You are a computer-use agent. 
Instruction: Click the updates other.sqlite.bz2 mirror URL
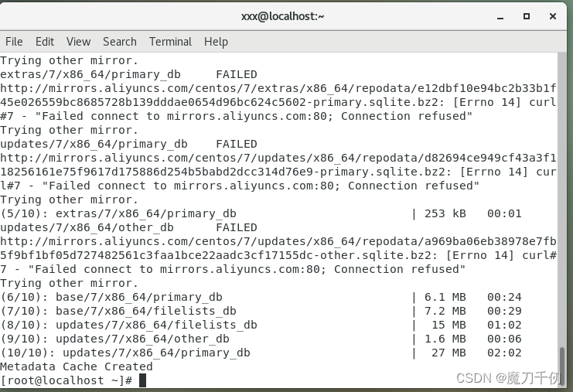278,248
